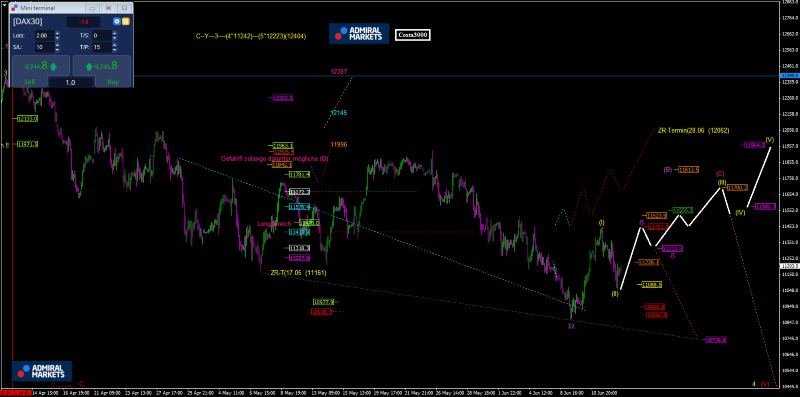Viewport: 800px width, 397px height.
Task: Close the Mini terminal window
Action: pyautogui.click(x=123, y=8)
